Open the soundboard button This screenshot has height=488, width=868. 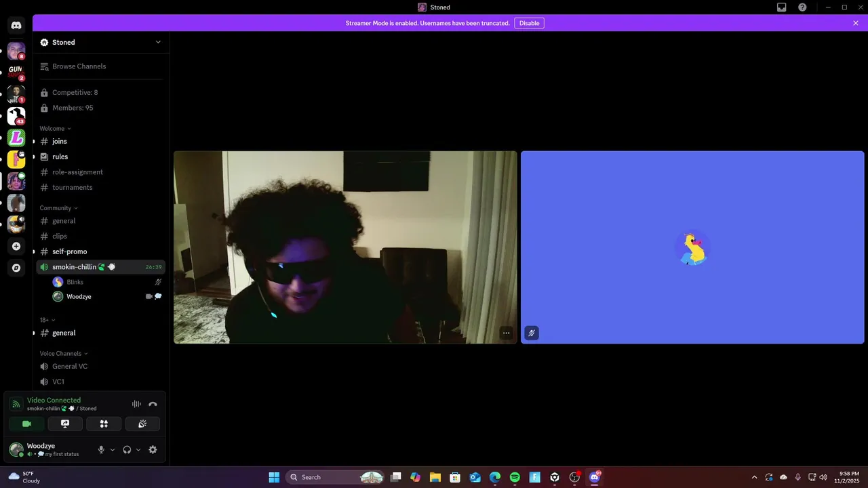pos(142,424)
